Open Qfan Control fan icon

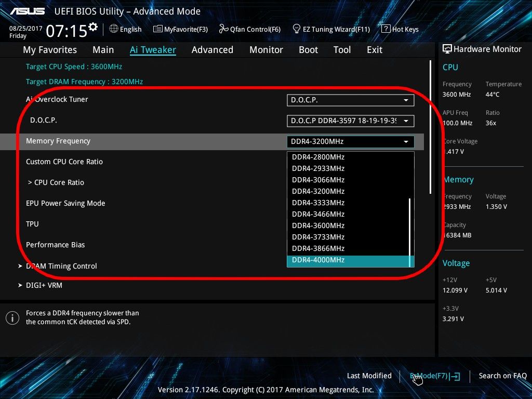tap(223, 29)
